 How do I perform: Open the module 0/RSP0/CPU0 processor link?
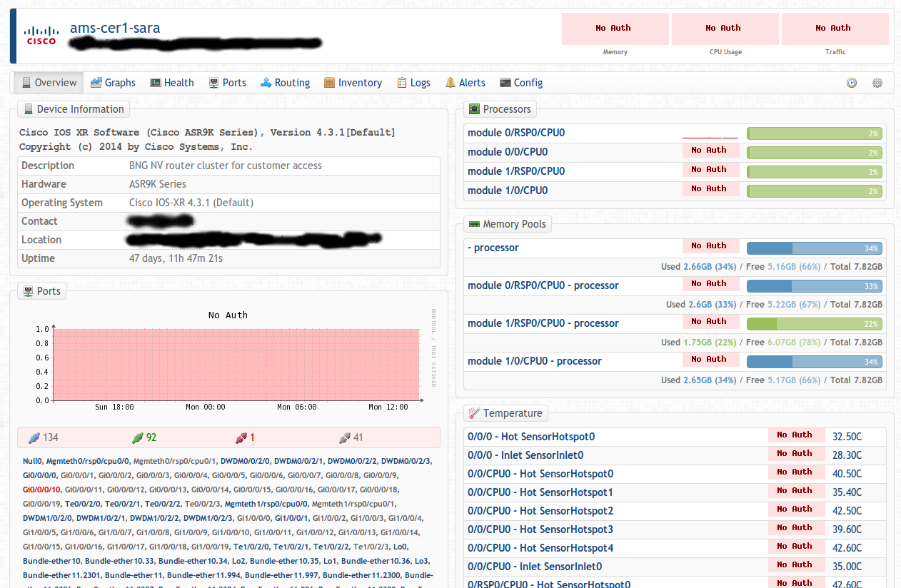click(x=516, y=133)
